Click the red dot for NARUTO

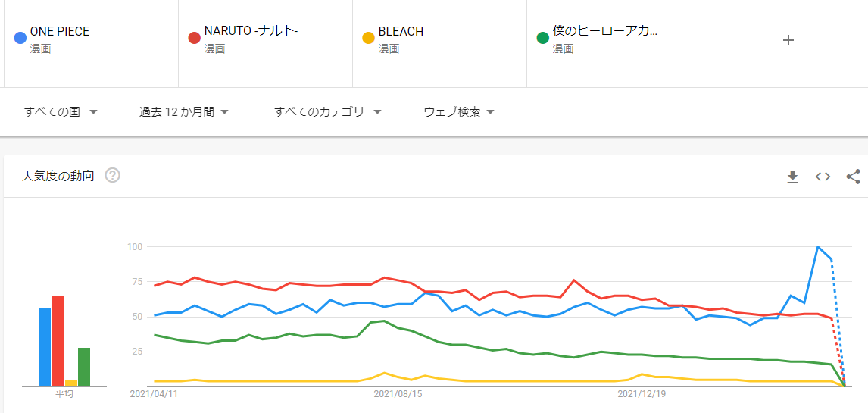195,38
